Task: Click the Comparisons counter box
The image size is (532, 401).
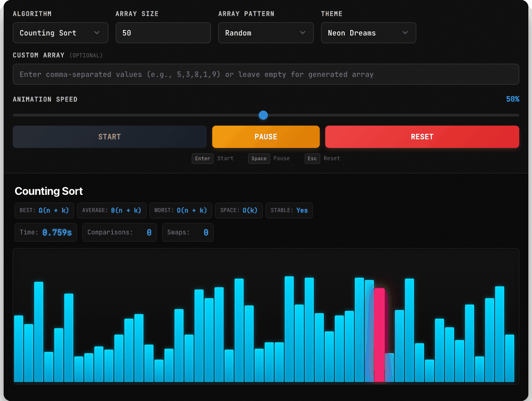Action: pyautogui.click(x=119, y=232)
